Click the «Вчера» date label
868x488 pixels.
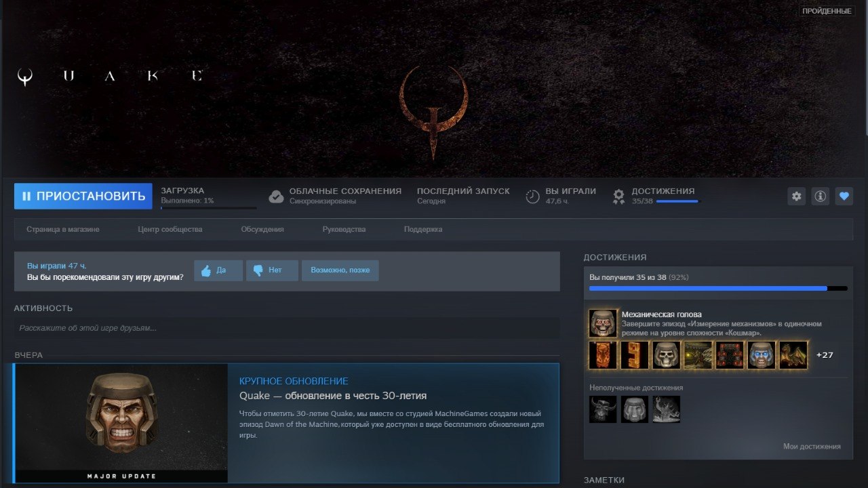(28, 355)
